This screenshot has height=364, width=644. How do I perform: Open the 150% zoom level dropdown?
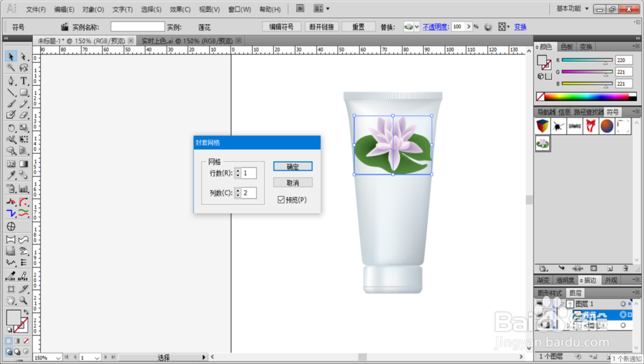48,358
